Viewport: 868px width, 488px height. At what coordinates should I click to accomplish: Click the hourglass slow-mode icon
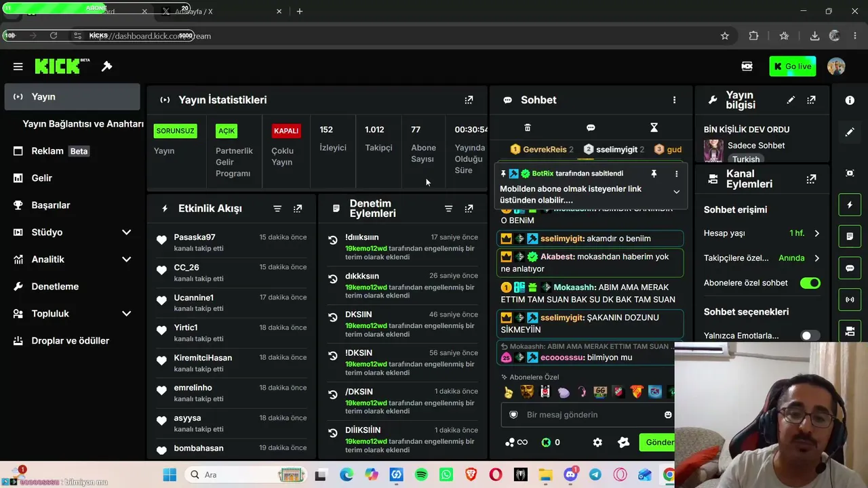point(654,127)
